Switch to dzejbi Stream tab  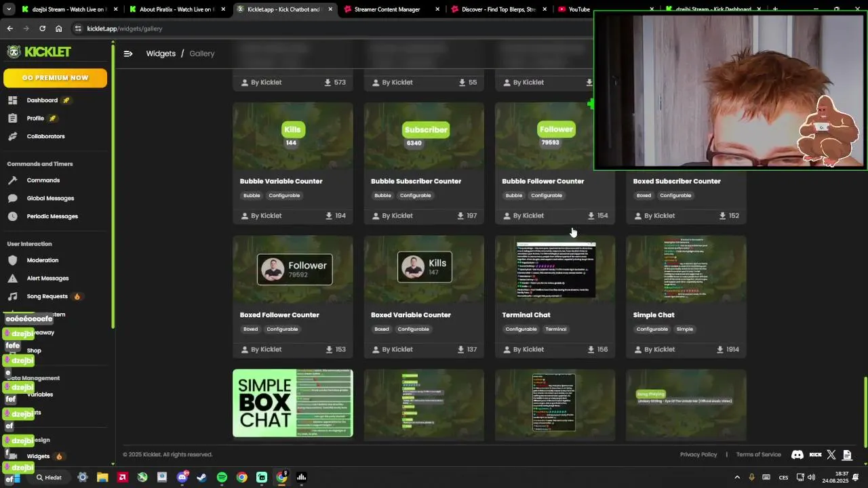(68, 9)
